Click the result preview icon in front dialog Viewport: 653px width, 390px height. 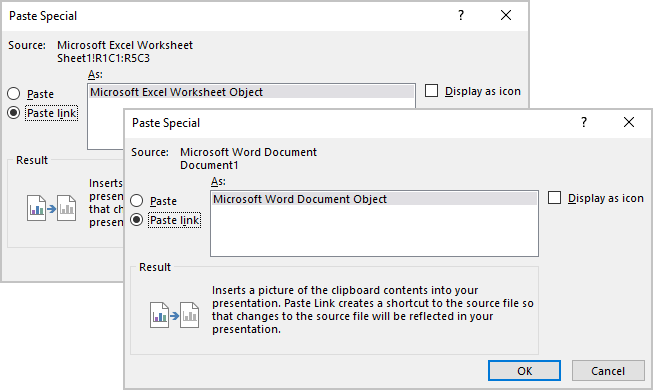tap(174, 315)
